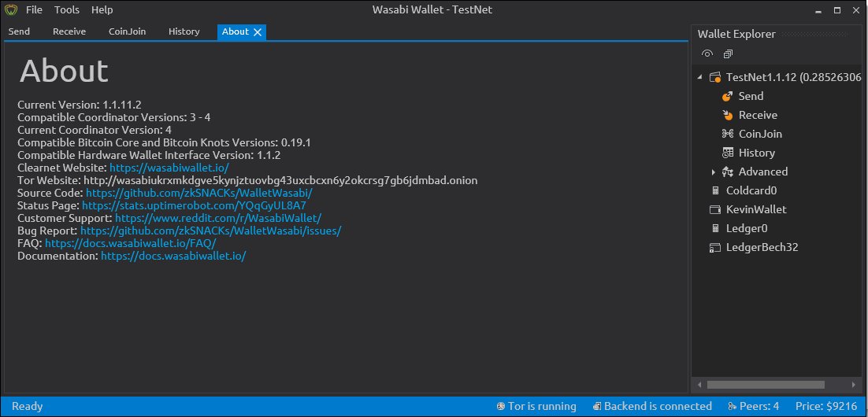Click the 'Backend is connected' status text

pyautogui.click(x=658, y=407)
